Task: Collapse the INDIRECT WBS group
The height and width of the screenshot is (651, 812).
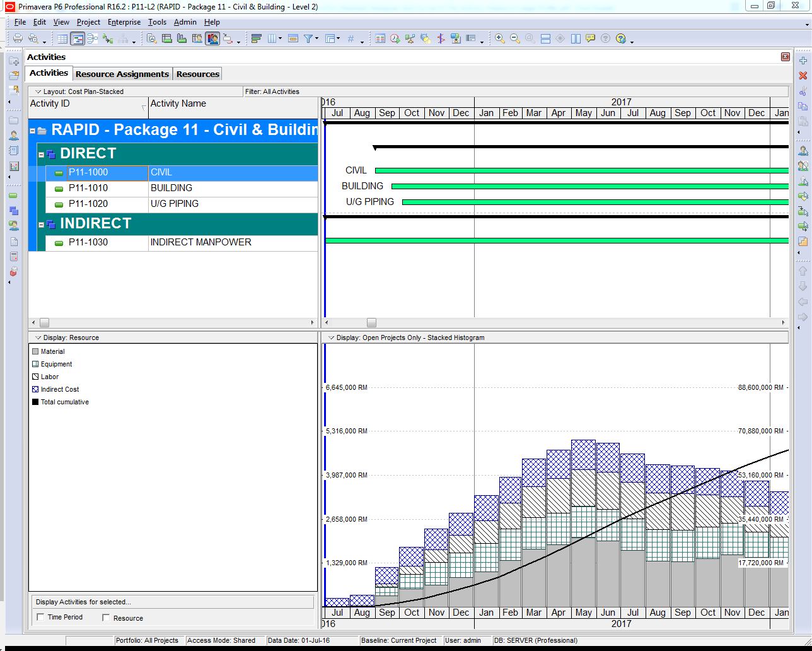Action: [x=41, y=225]
